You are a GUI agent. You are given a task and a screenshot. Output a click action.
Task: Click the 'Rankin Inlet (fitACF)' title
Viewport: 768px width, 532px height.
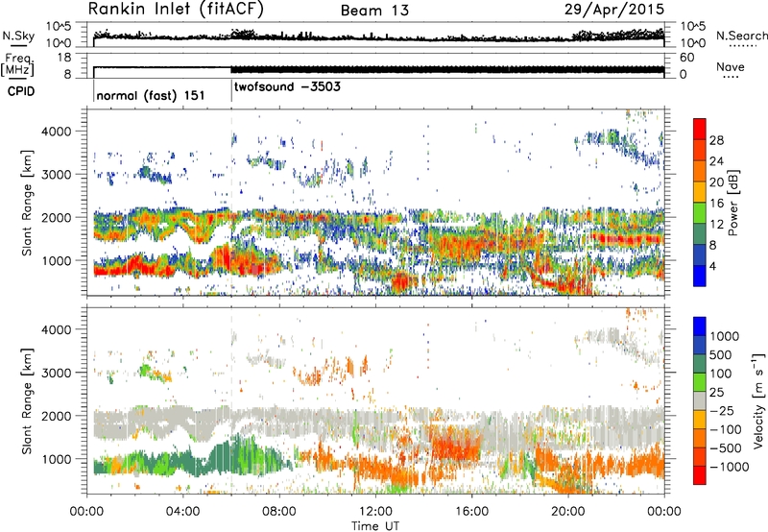coord(176,10)
